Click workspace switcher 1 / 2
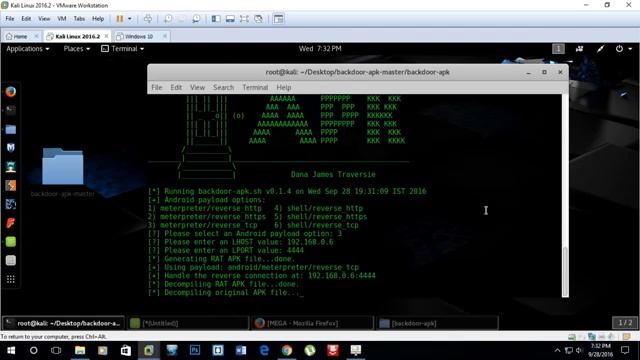Viewport: 640px width, 360px height. (x=625, y=323)
